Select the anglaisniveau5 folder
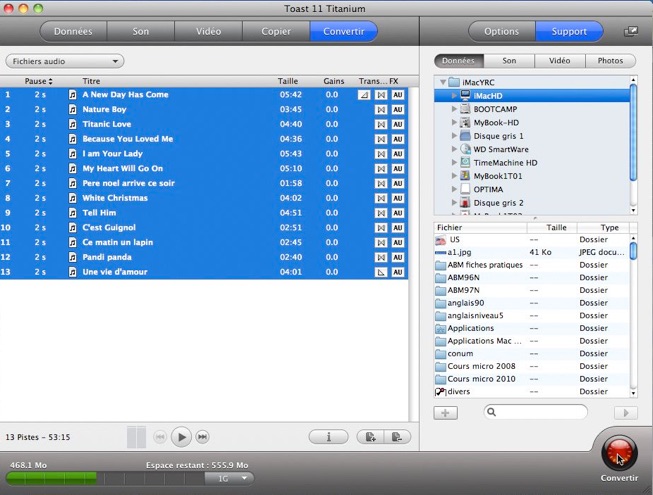This screenshot has height=495, width=653. (532, 316)
